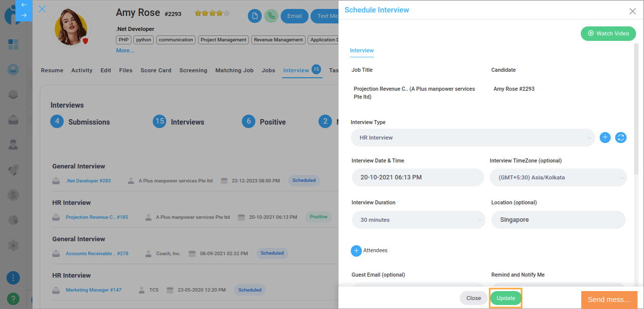Screen dimensions: 644x309
Task: Switch to the Score Card tab
Action: [156, 70]
